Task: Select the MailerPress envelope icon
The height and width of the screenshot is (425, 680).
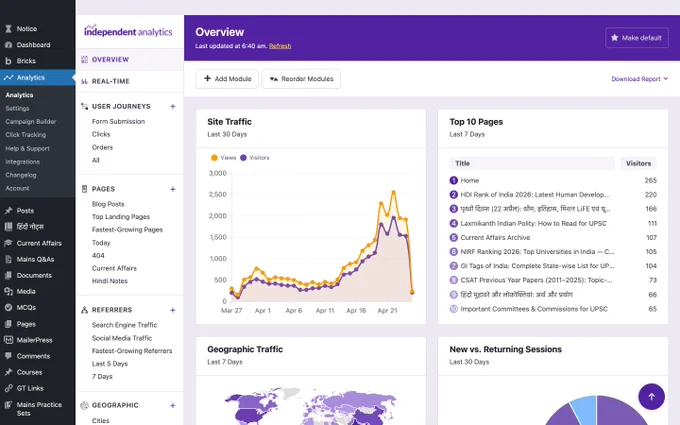Action: pos(8,340)
